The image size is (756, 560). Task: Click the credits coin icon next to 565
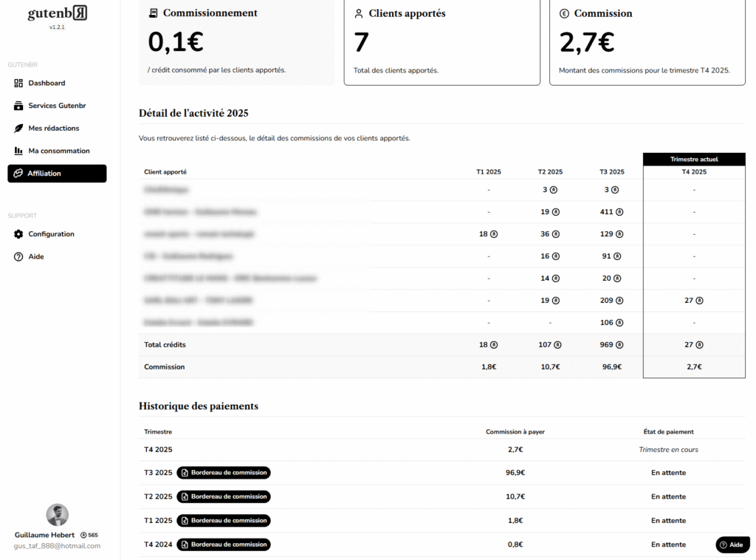83,535
